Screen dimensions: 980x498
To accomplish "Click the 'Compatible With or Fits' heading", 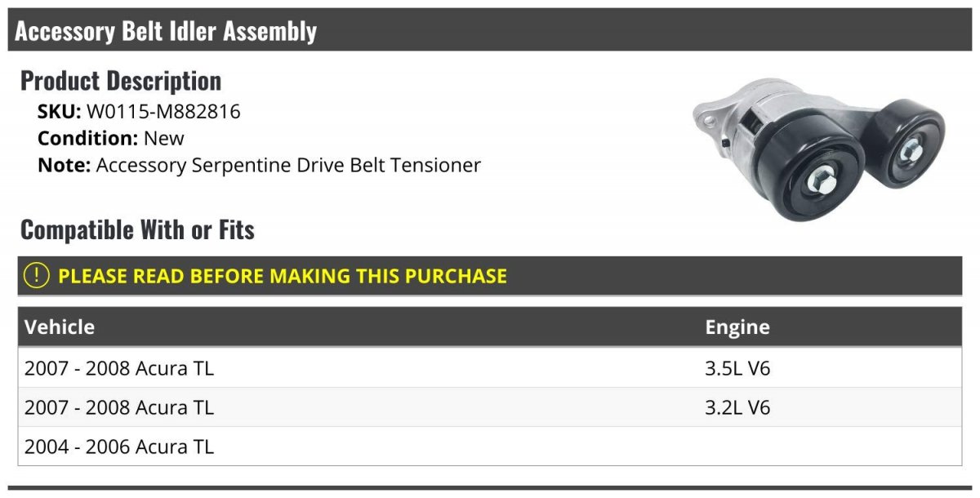I will pyautogui.click(x=137, y=230).
